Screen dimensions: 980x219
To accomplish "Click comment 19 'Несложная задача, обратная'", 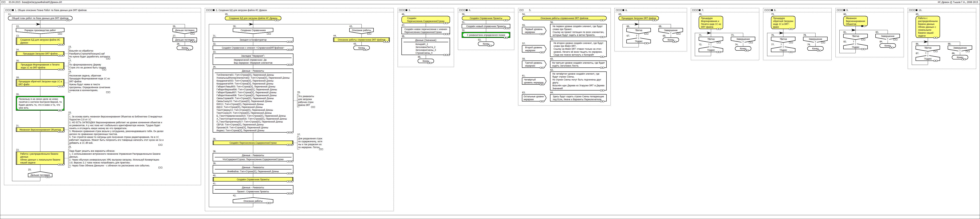I will click(x=89, y=83).
